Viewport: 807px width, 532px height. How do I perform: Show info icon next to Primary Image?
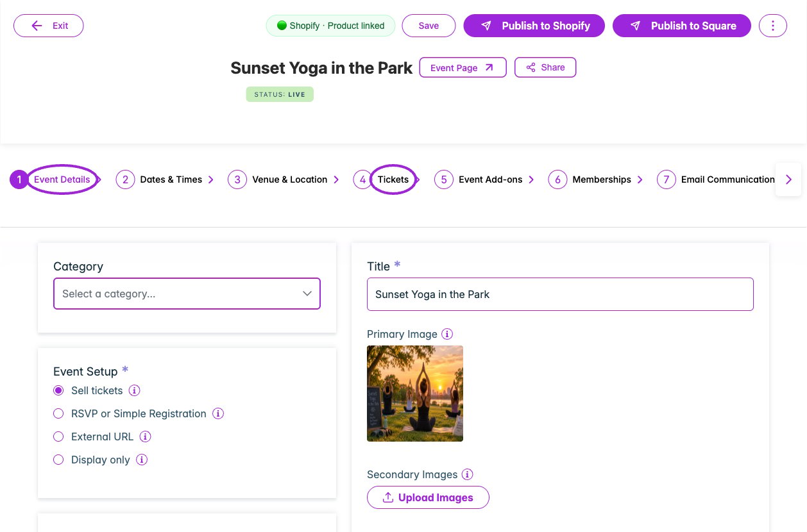[447, 334]
